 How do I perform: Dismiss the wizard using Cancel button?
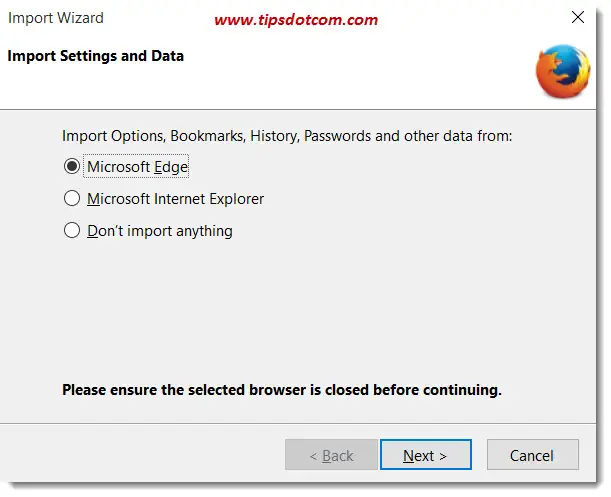pos(532,455)
